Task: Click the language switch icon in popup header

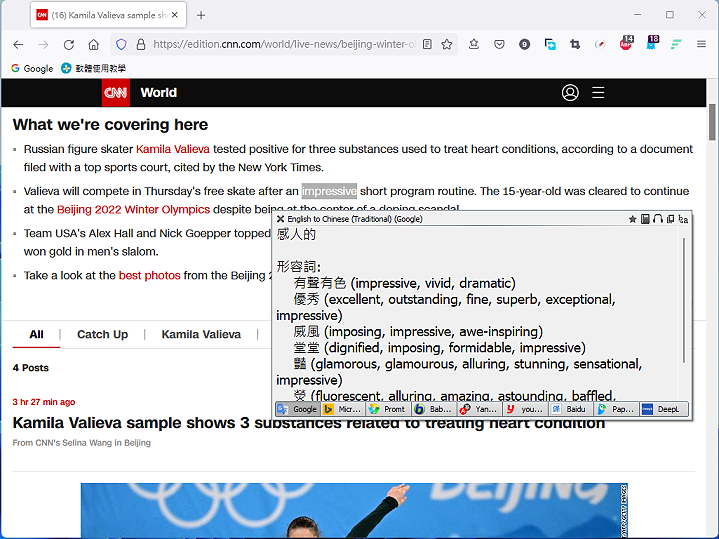Action: [683, 219]
